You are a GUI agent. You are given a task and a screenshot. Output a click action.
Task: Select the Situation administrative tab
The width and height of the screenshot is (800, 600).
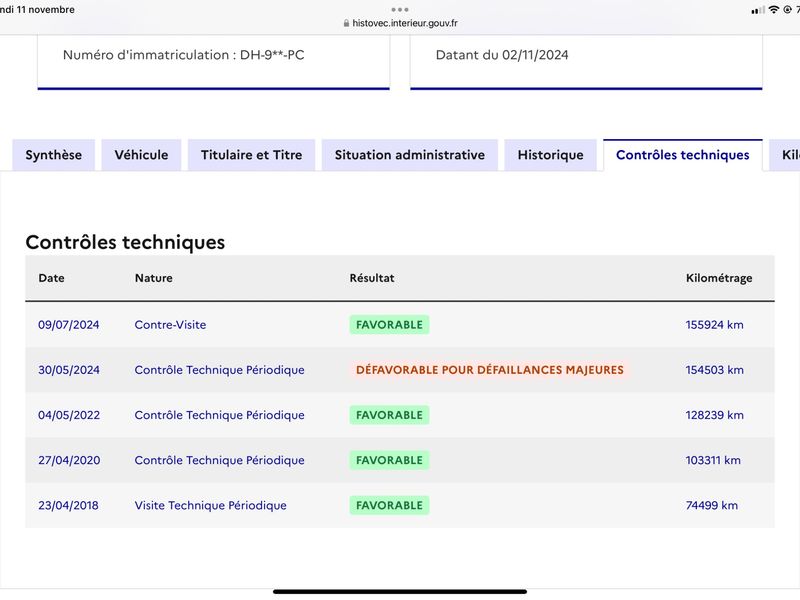(x=410, y=155)
